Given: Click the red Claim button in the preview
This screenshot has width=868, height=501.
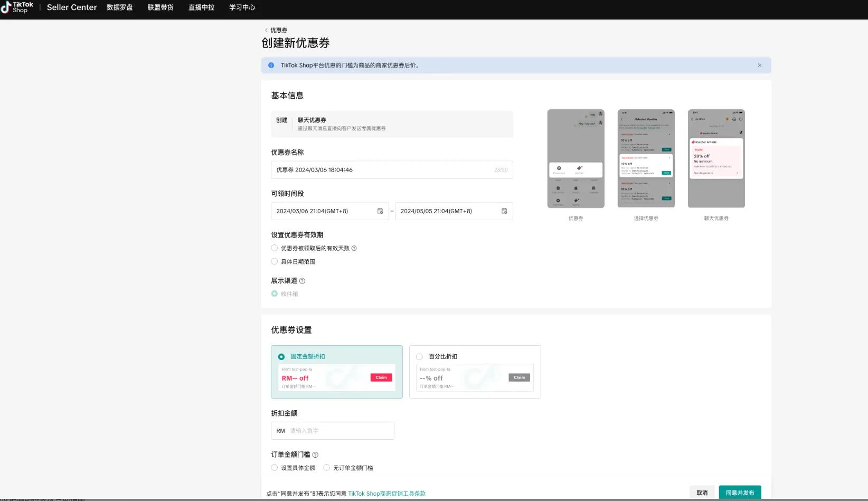Looking at the screenshot, I should (381, 377).
